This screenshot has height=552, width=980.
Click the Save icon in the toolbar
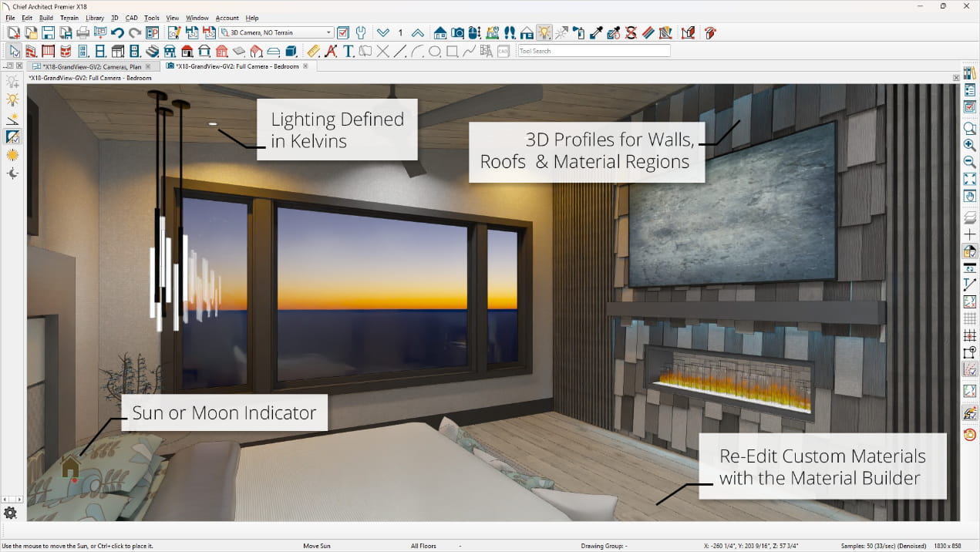[x=48, y=32]
